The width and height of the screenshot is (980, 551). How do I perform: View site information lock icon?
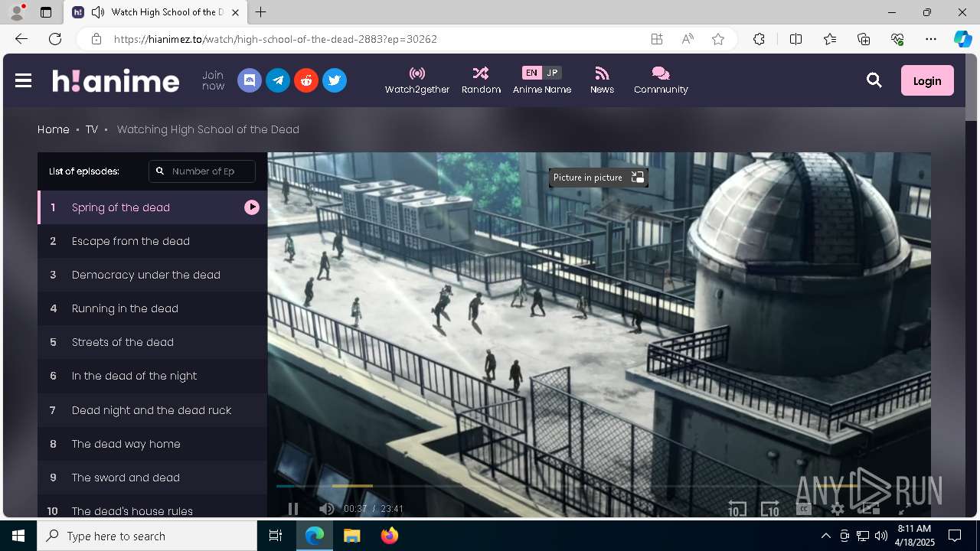(96, 39)
